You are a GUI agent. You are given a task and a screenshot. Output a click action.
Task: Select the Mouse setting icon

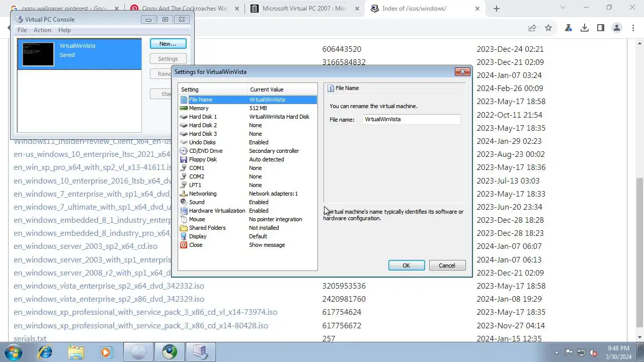click(184, 219)
